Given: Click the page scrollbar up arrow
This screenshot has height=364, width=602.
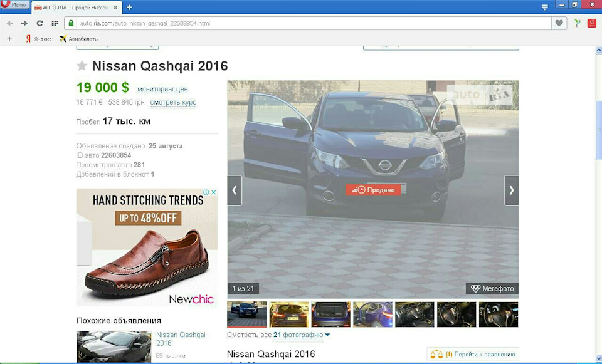Looking at the screenshot, I should [x=598, y=50].
